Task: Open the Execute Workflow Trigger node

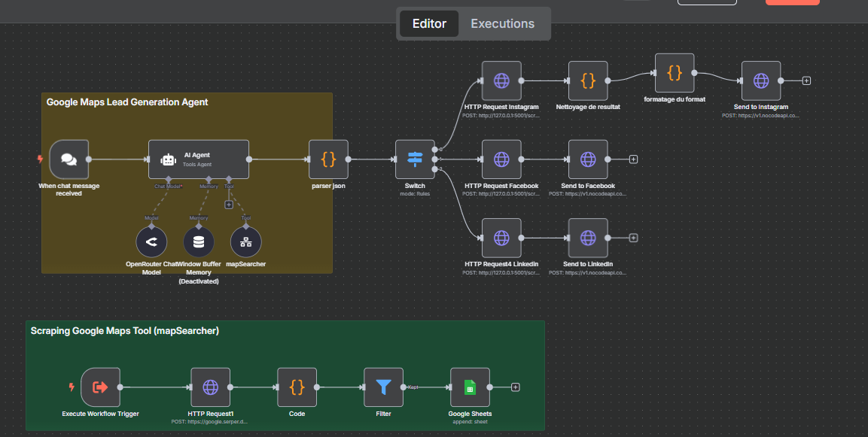Action: pyautogui.click(x=100, y=387)
